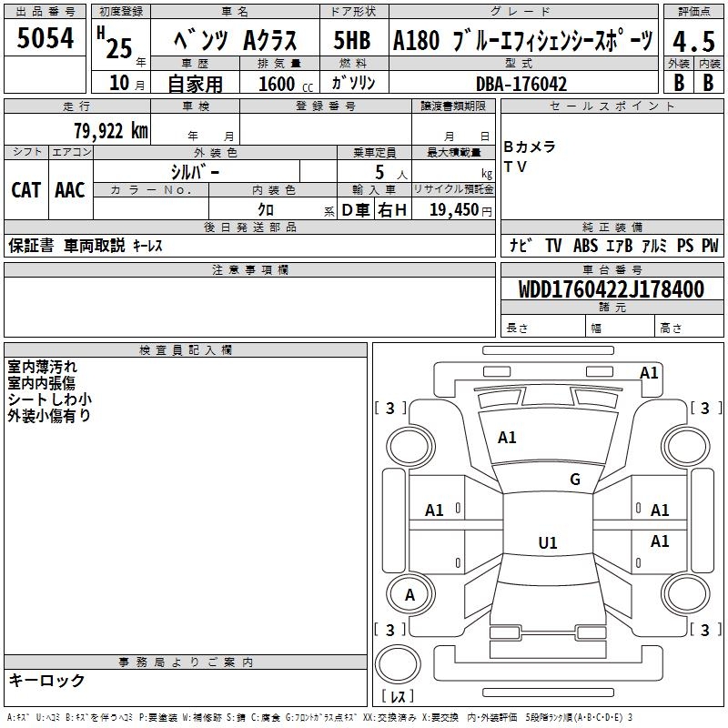
Task: Click 'ABS' in genuine equipment
Action: pos(585,245)
